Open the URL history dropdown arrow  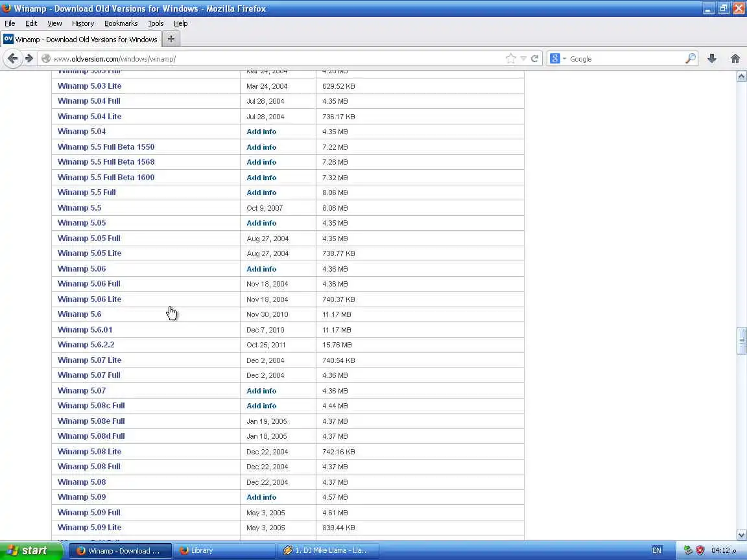tap(523, 58)
